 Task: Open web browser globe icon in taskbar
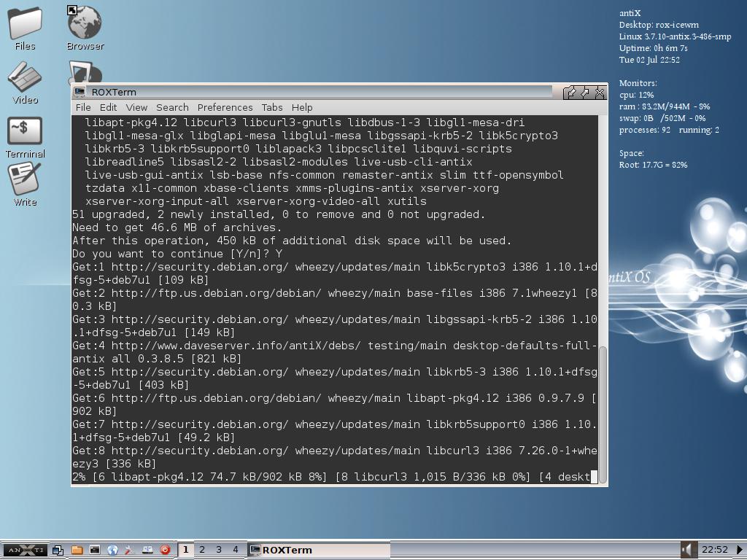coord(112,550)
